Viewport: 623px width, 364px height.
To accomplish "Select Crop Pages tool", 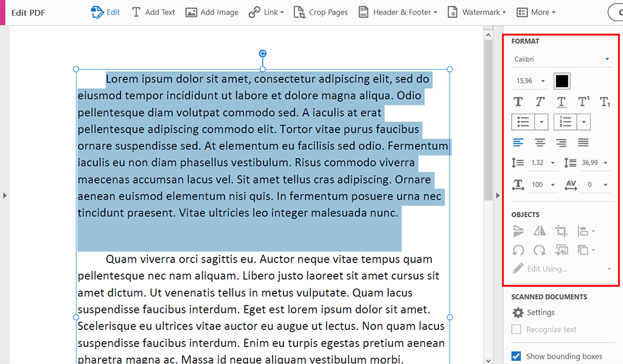I will point(321,12).
